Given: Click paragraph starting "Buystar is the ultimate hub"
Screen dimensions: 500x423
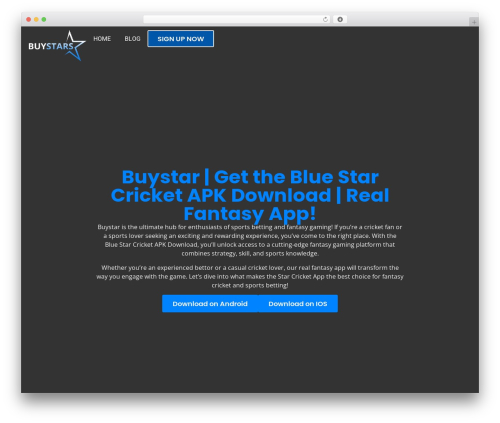Looking at the screenshot, I should [x=250, y=240].
